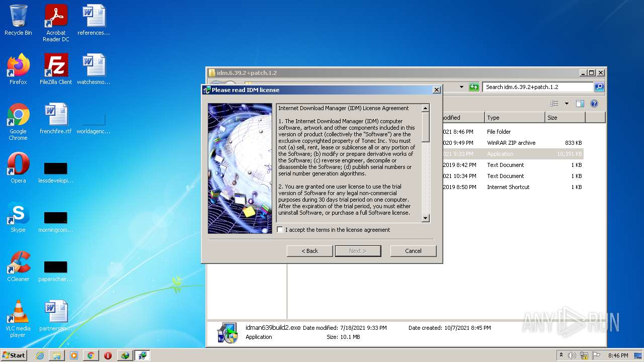Viewport: 644px width, 362px height.
Task: Show hidden system tray icons
Action: click(x=561, y=355)
